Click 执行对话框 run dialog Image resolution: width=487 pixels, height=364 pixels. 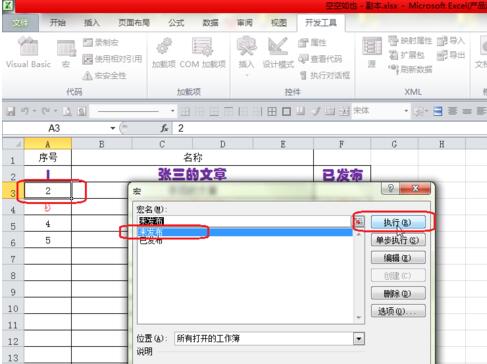(x=325, y=76)
